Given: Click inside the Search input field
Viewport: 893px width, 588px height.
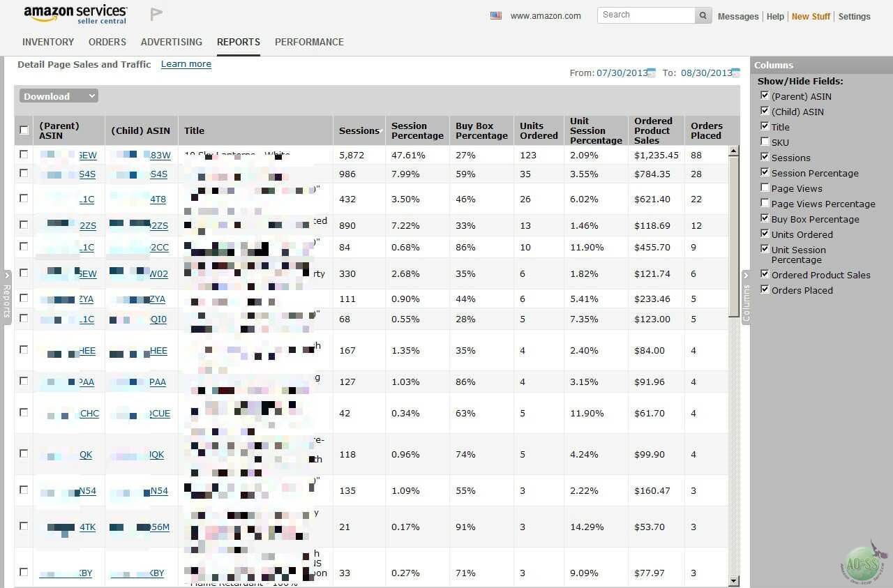Looking at the screenshot, I should [642, 15].
